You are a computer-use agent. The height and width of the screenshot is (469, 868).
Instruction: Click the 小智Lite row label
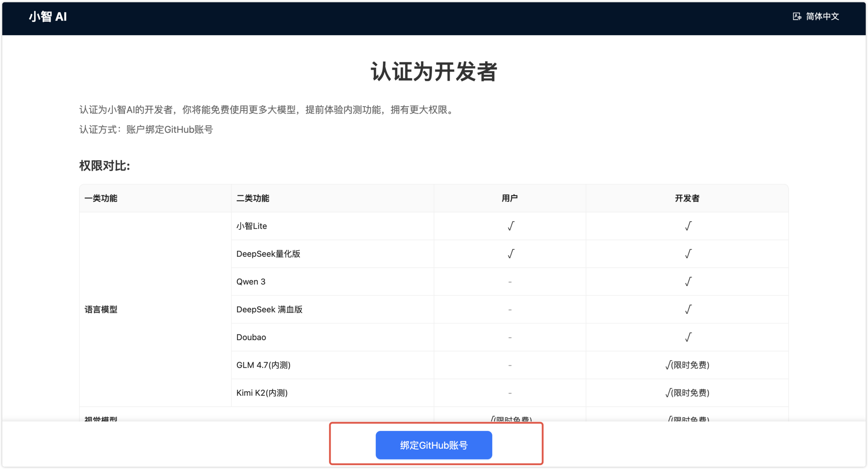tap(251, 226)
